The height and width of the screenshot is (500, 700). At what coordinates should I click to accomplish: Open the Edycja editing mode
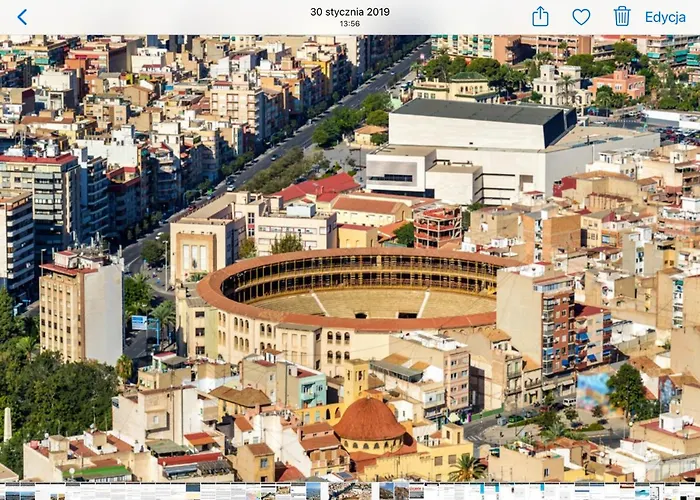point(665,17)
